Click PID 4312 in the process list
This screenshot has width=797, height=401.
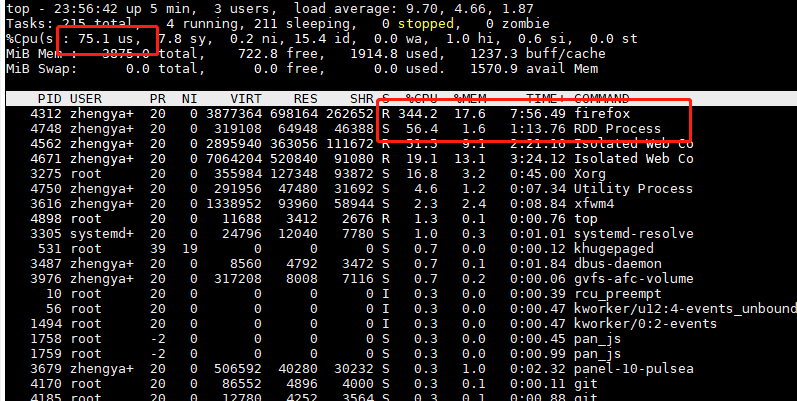(x=46, y=113)
